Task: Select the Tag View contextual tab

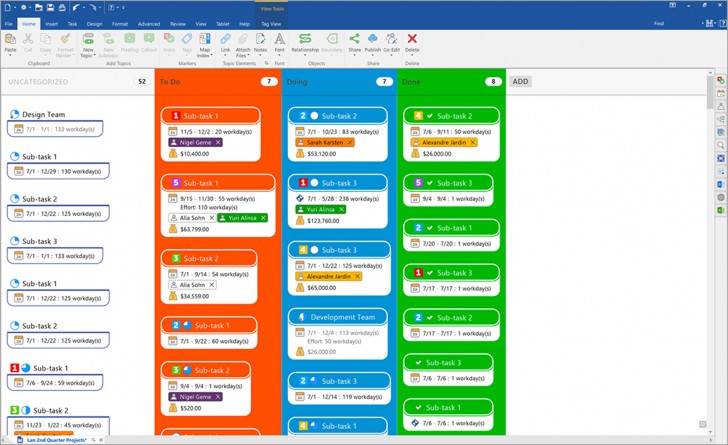Action: [x=271, y=24]
